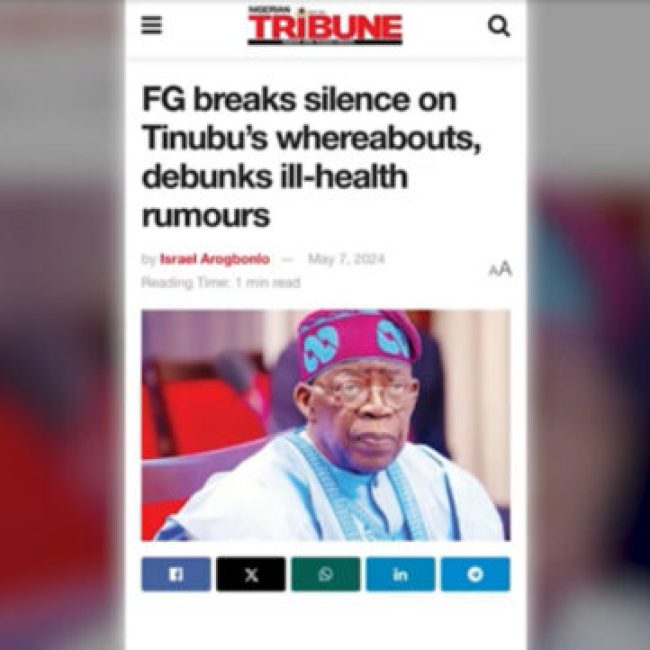Open author Israel Arogbonlo's profile link
650x650 pixels.
click(x=215, y=259)
